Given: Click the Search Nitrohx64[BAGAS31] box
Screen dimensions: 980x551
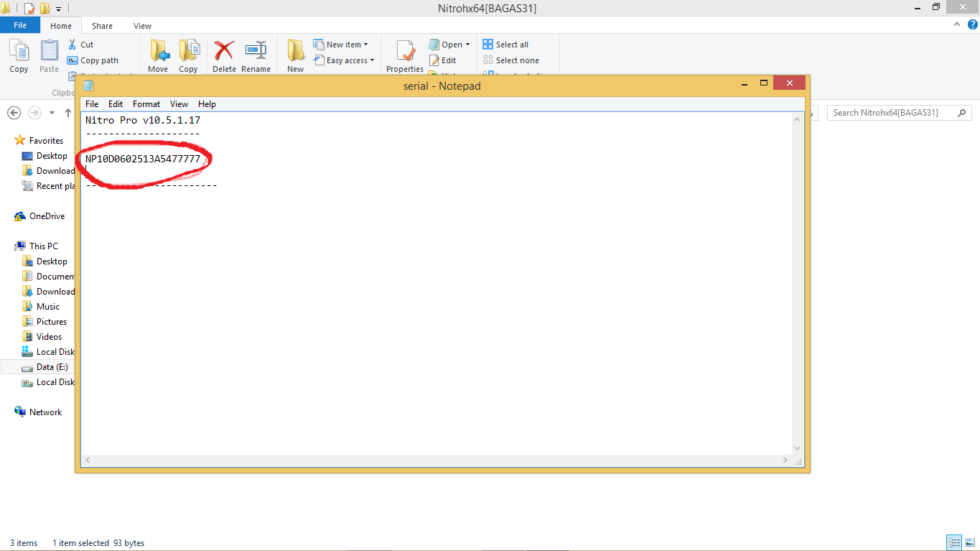Looking at the screenshot, I should (x=900, y=113).
